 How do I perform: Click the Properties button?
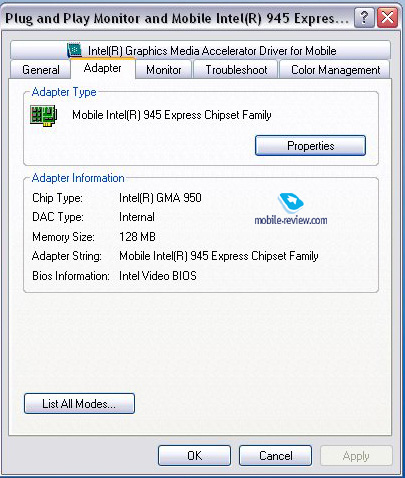[x=310, y=146]
